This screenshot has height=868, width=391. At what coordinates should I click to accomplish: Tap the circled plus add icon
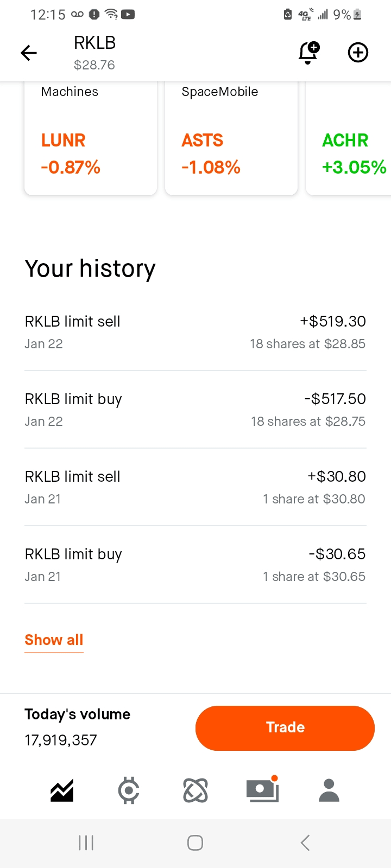coord(358,53)
